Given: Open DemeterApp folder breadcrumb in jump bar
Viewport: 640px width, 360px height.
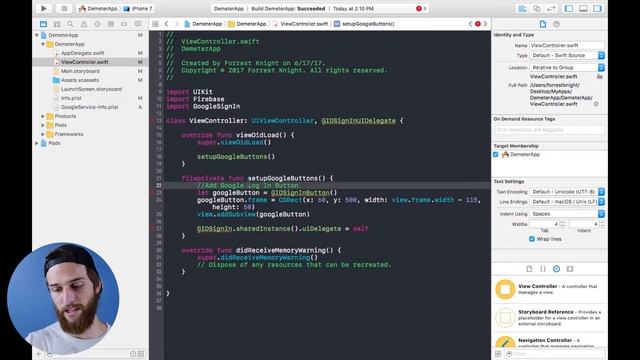Looking at the screenshot, I should 247,24.
